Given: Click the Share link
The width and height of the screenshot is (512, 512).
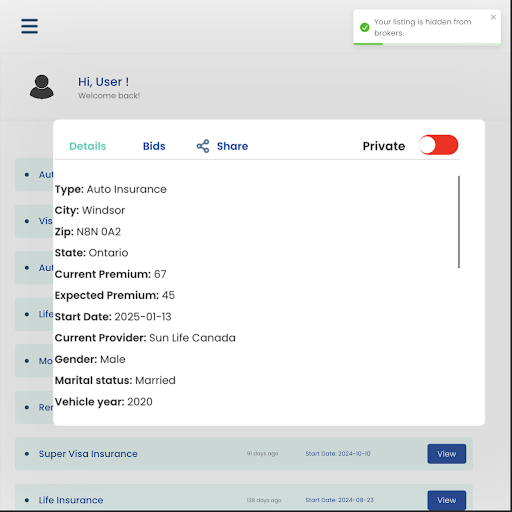Looking at the screenshot, I should coord(232,146).
